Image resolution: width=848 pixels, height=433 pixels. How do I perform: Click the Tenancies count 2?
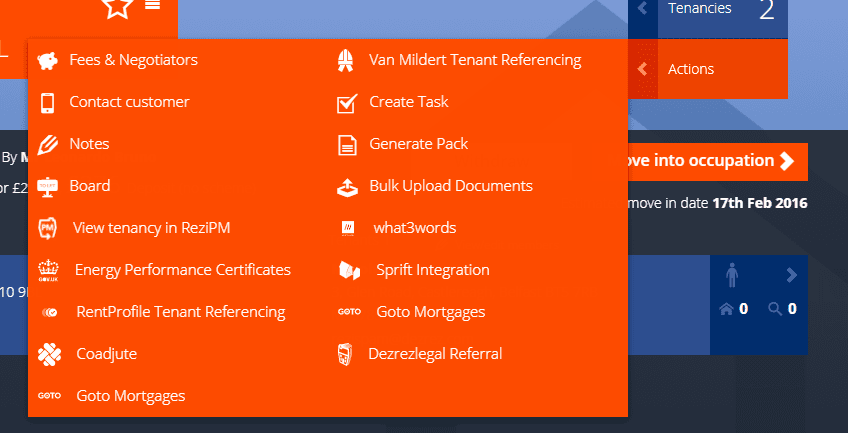tap(767, 10)
